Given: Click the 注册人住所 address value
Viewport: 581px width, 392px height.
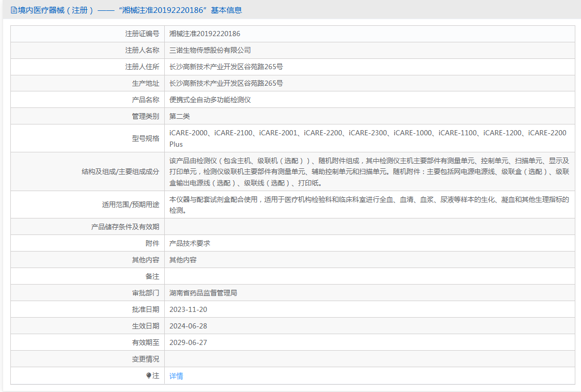Looking at the screenshot, I should (226, 67).
